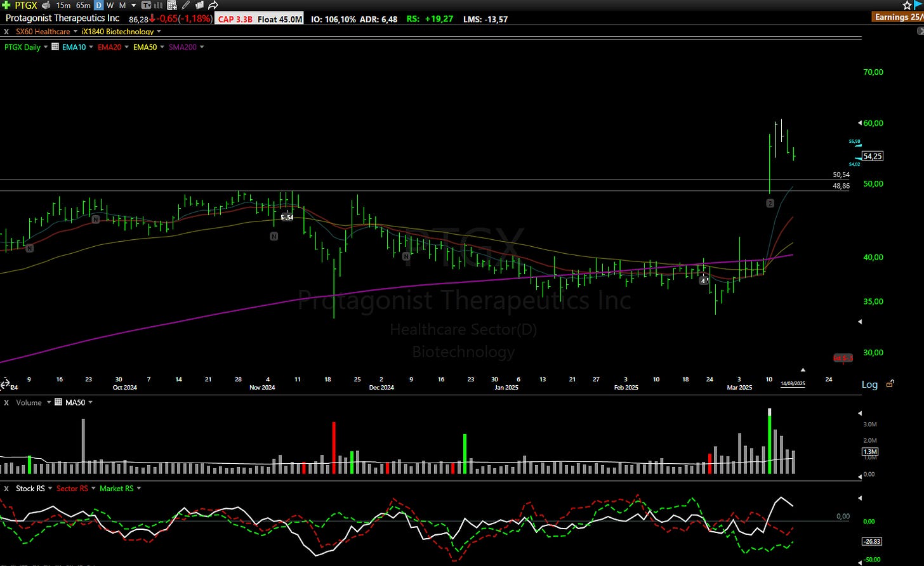Open the company info icon beside PTGX
Screen dimensions: 924x566
click(x=46, y=5)
